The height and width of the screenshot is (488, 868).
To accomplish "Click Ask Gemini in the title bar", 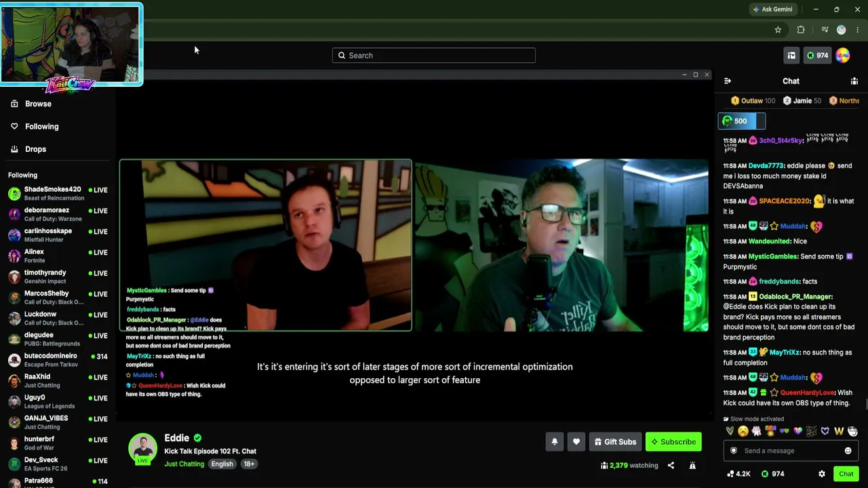I will 772,9.
